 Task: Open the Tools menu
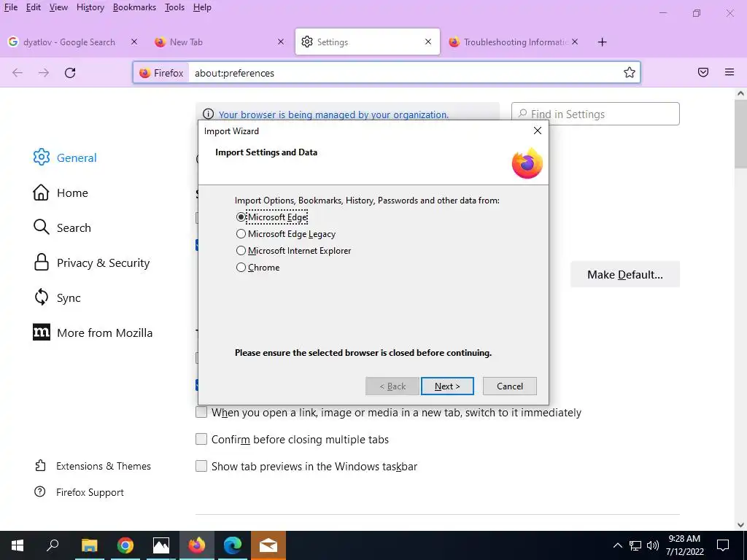(x=174, y=7)
